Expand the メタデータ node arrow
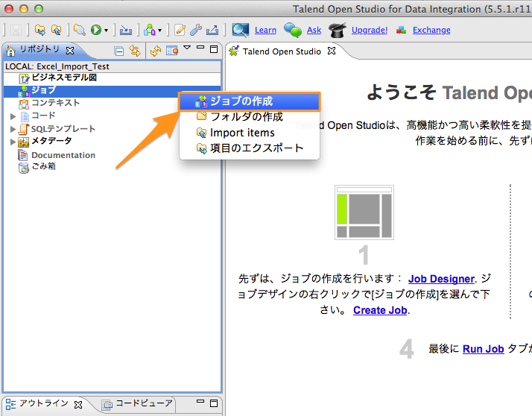The image size is (532, 416). 13,142
